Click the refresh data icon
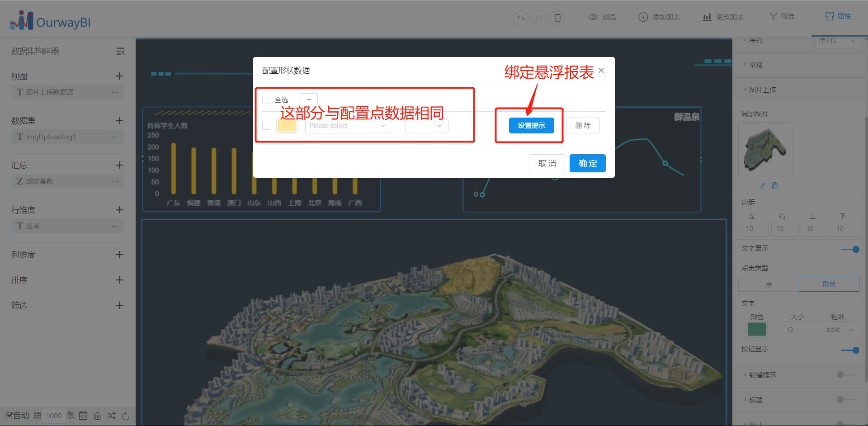 126,416
